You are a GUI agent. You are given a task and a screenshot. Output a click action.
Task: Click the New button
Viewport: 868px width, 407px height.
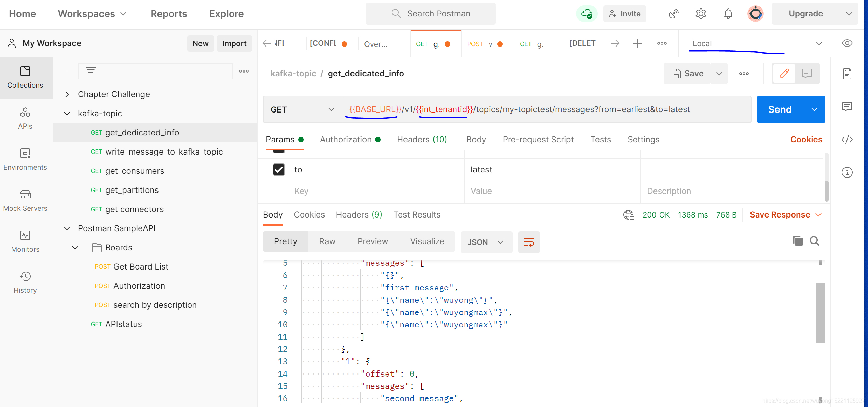(201, 43)
